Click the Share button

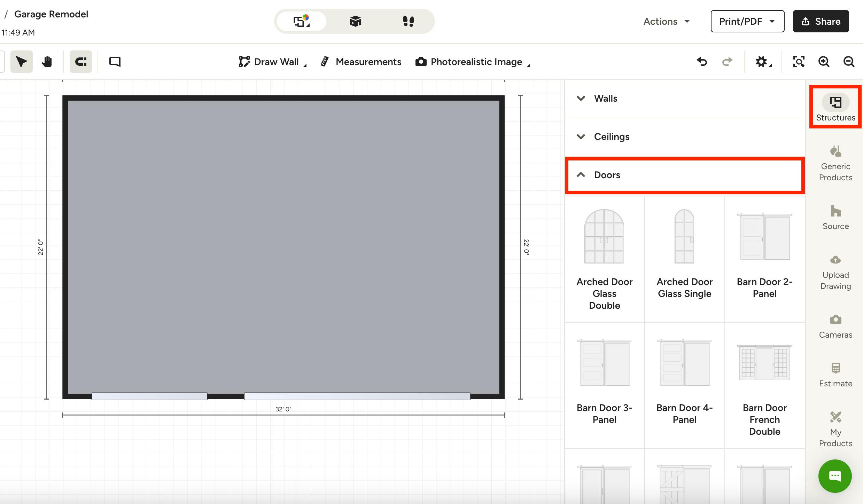click(821, 21)
